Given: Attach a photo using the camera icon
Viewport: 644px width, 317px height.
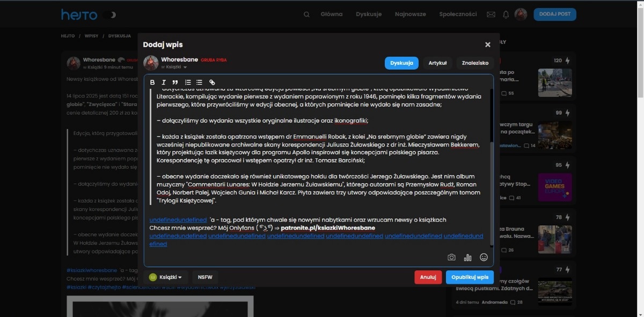Looking at the screenshot, I should 451,257.
